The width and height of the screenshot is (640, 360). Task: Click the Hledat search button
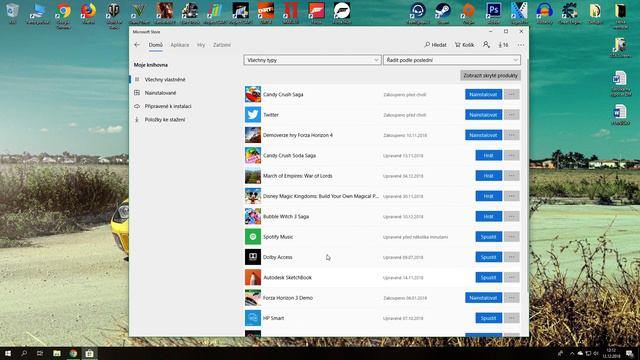[x=436, y=45]
